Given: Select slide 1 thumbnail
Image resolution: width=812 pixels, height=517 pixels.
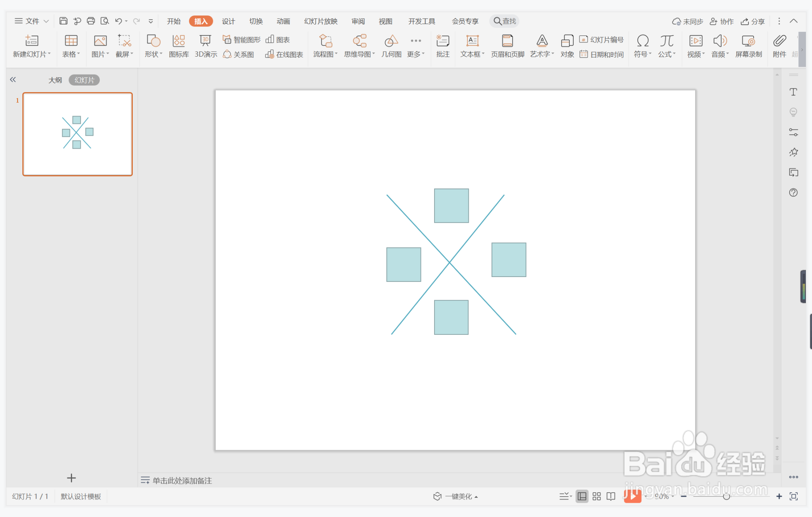Looking at the screenshot, I should point(77,134).
